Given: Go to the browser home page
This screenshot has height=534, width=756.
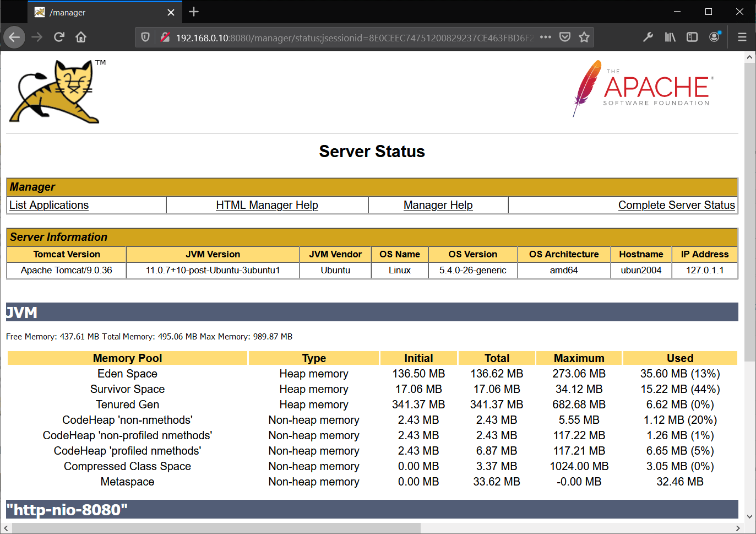Looking at the screenshot, I should pos(81,37).
